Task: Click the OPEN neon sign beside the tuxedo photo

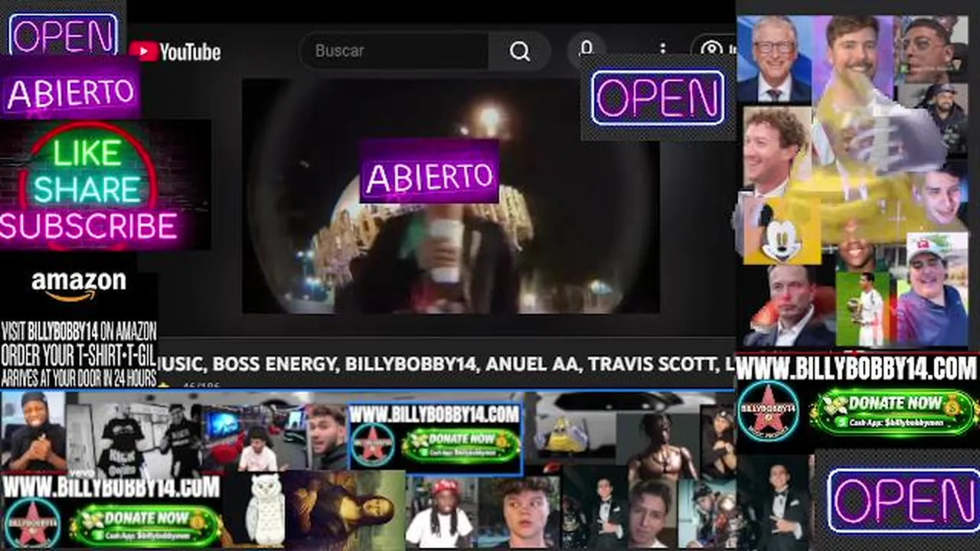Action: (903, 501)
